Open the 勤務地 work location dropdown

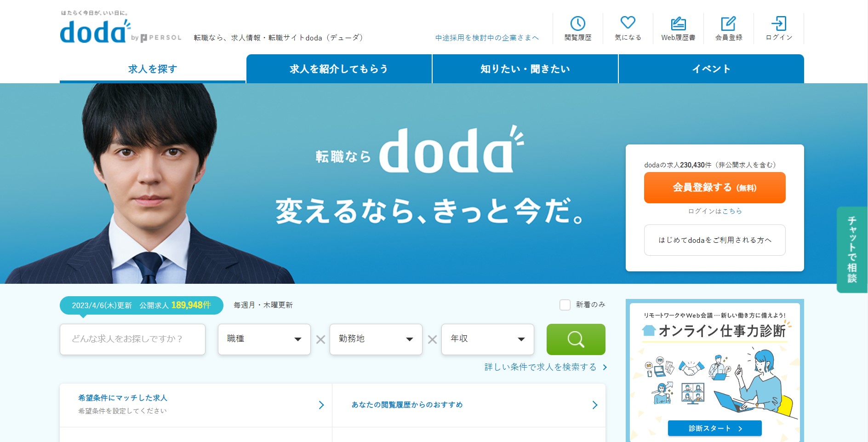376,339
